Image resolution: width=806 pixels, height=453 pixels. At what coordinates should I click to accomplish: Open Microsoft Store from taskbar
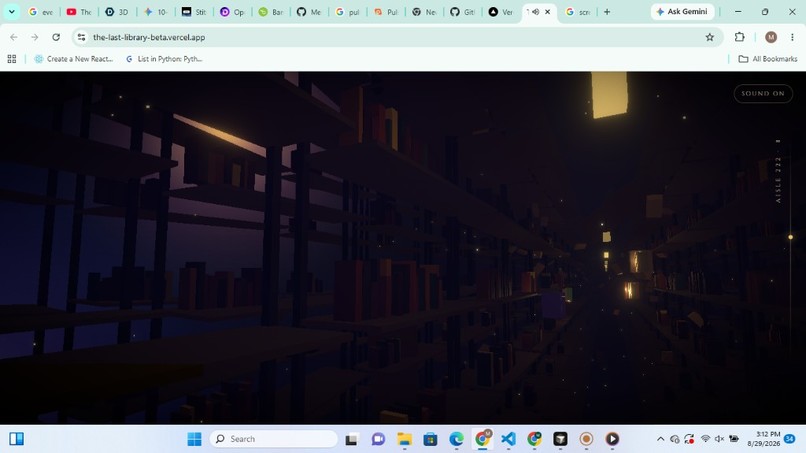pyautogui.click(x=430, y=439)
